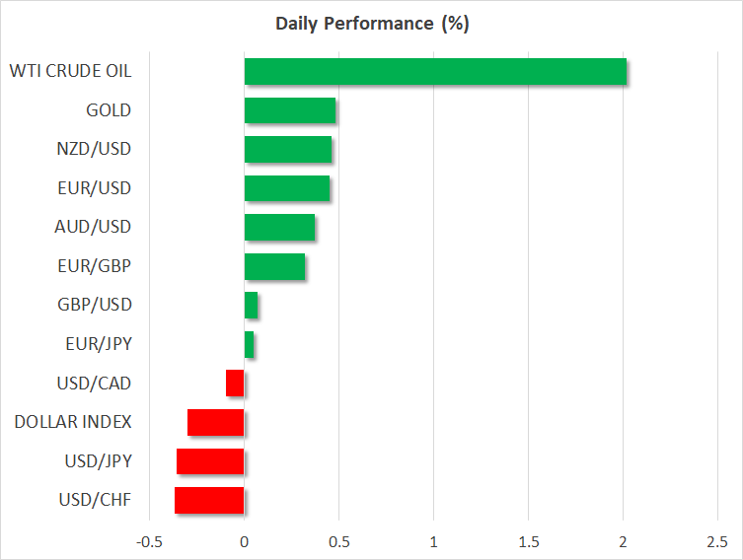Select the 2.5 axis tick label

[716, 542]
